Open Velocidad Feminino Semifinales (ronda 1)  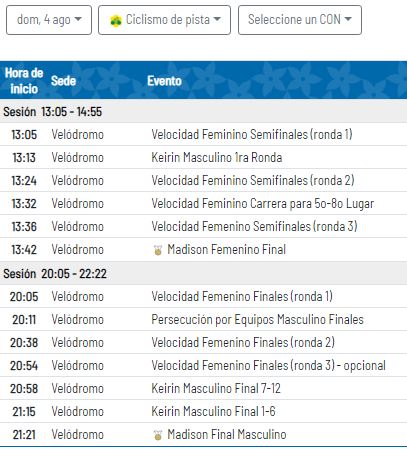tap(252, 135)
